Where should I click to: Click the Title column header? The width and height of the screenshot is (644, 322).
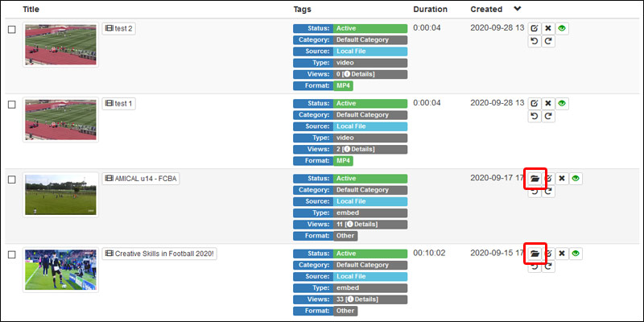tap(31, 9)
